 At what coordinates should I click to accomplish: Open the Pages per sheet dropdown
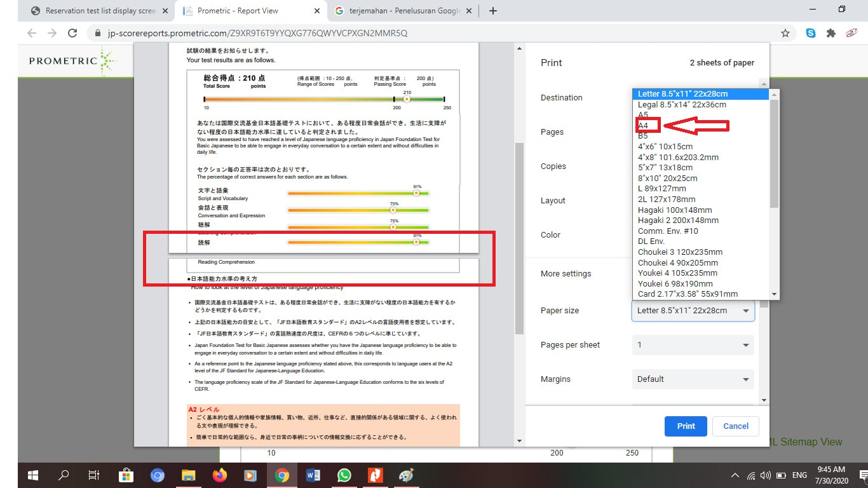pyautogui.click(x=693, y=345)
